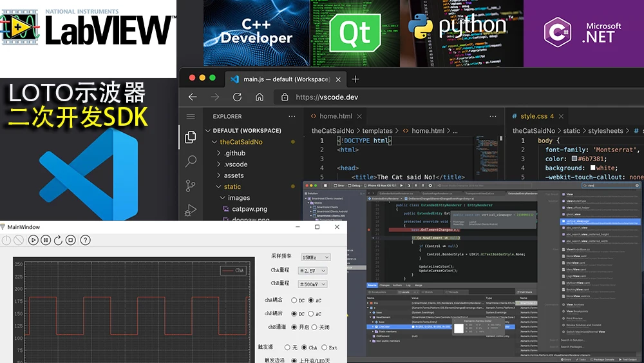
Task: Open Search from the VS Code activity bar
Action: tap(191, 161)
